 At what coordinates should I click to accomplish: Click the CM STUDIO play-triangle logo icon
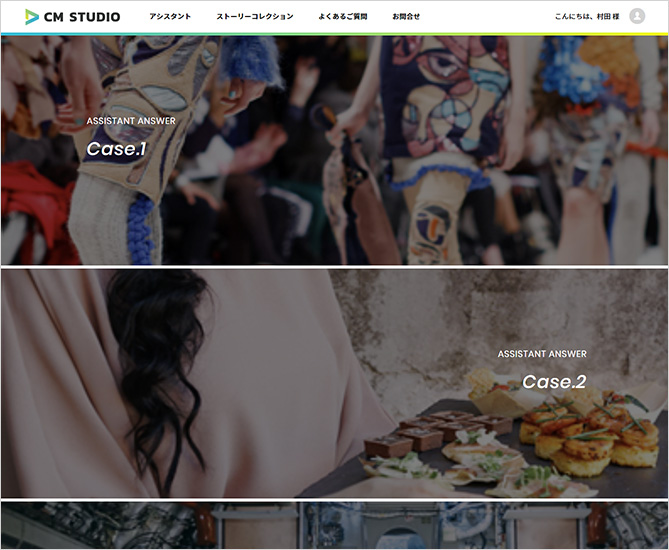pos(32,17)
